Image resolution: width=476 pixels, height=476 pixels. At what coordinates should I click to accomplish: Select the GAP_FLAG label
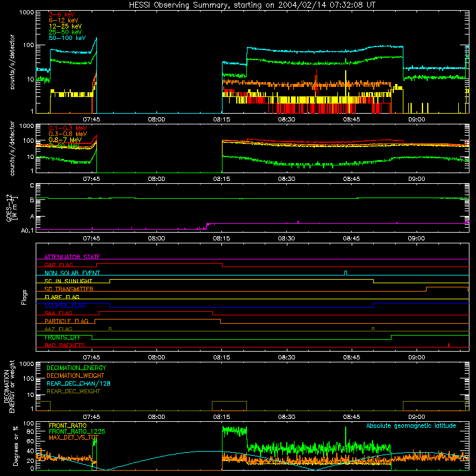click(x=58, y=265)
